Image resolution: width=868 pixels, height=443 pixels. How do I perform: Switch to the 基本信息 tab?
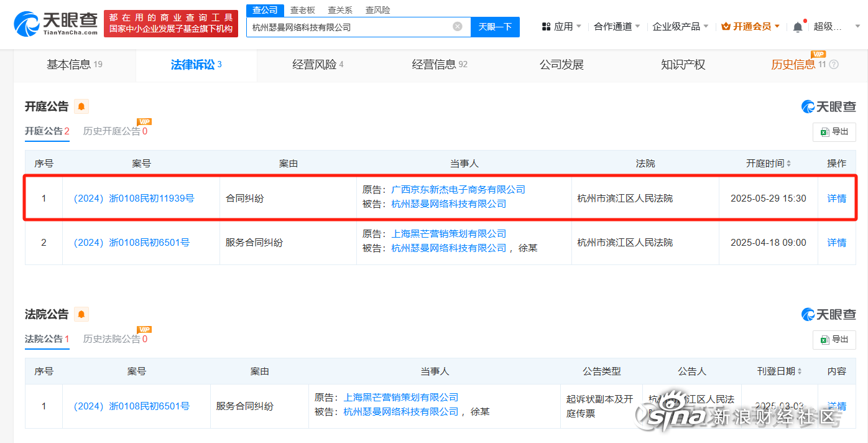point(74,65)
